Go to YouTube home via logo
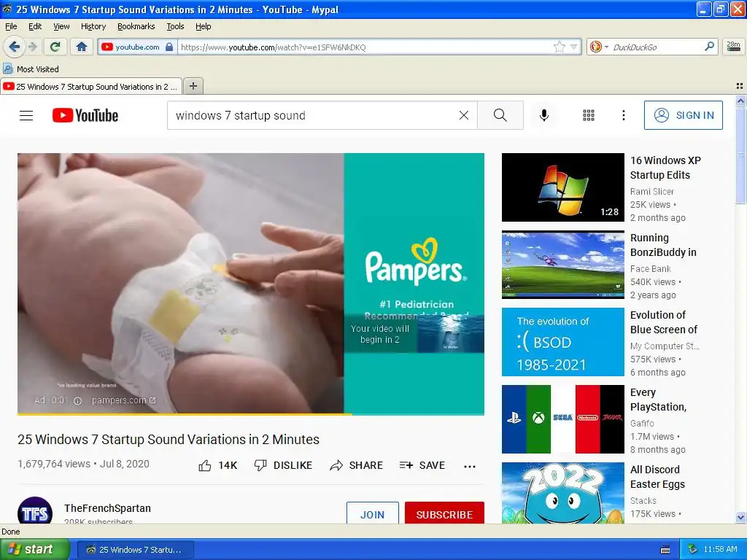The image size is (747, 560). coord(85,115)
